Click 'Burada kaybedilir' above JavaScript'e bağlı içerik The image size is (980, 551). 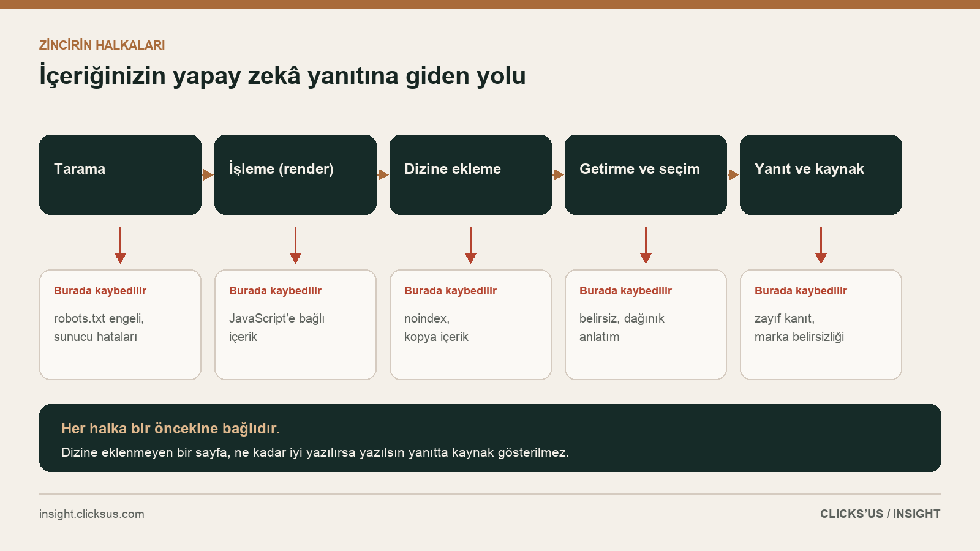point(275,291)
